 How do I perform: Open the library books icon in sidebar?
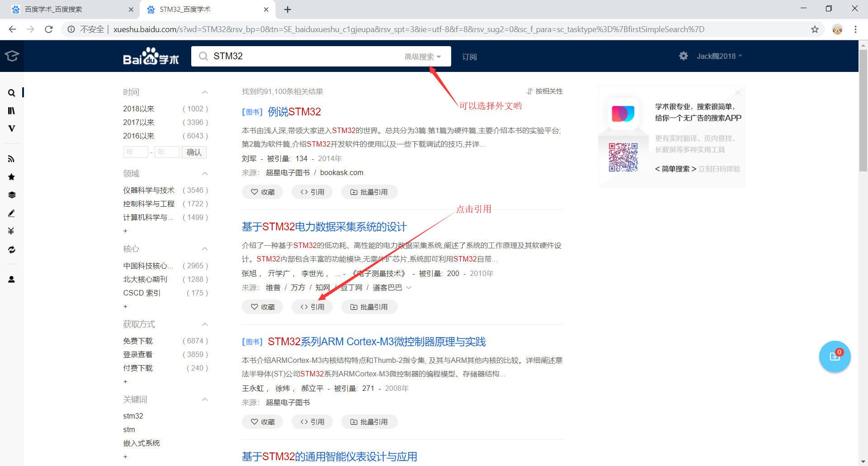click(x=12, y=111)
